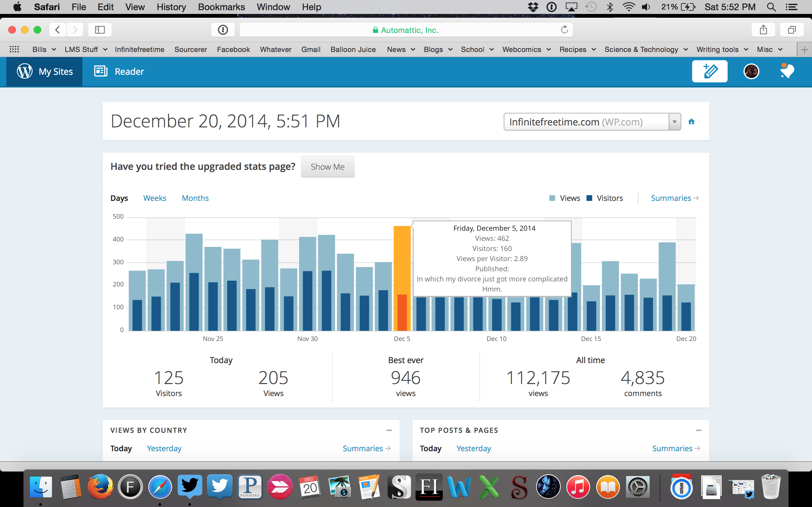Collapse the Top Posts & Pages panel
This screenshot has width=812, height=507.
click(x=698, y=430)
